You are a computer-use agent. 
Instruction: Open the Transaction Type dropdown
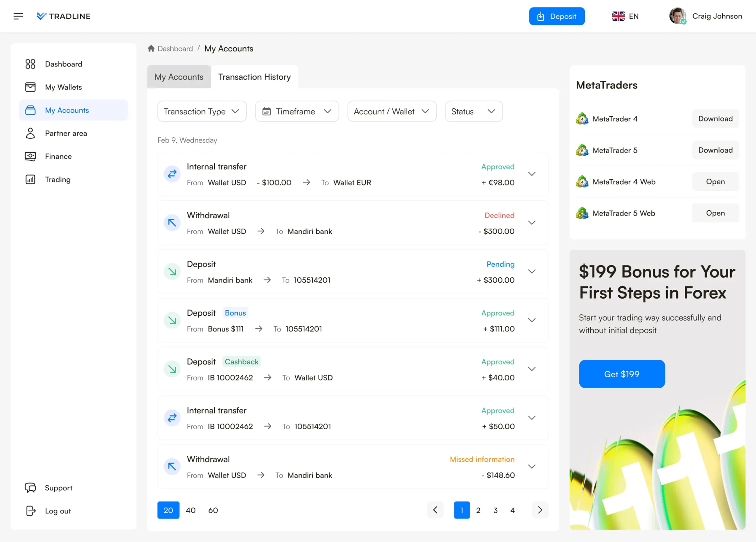[x=202, y=111]
